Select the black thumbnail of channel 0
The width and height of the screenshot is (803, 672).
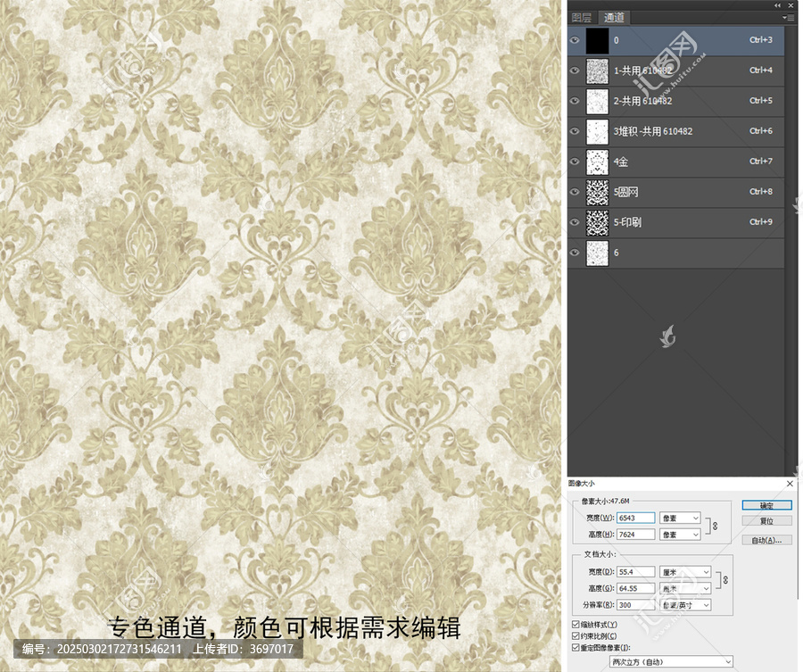(597, 40)
